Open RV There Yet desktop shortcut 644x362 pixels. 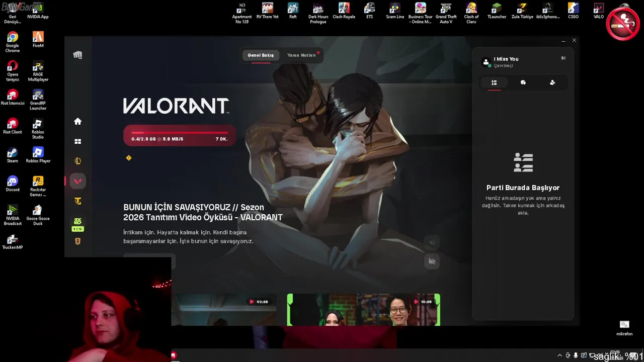coord(267,11)
